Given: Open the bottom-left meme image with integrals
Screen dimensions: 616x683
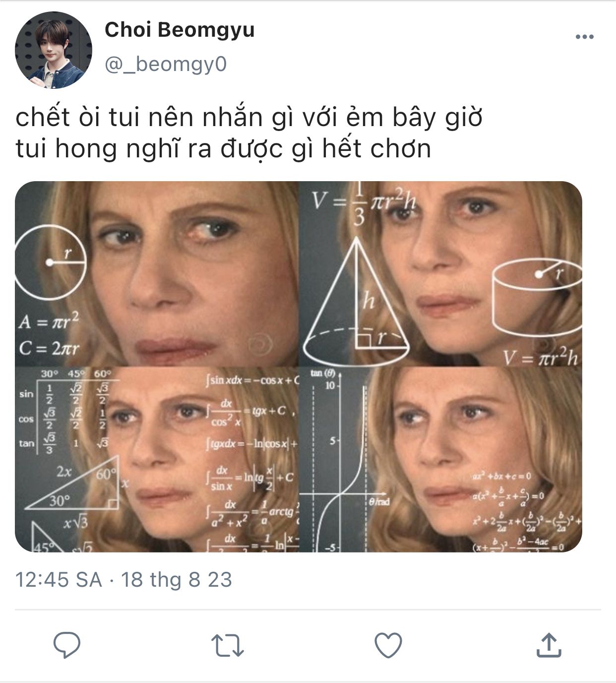Looking at the screenshot, I should pyautogui.click(x=157, y=460).
